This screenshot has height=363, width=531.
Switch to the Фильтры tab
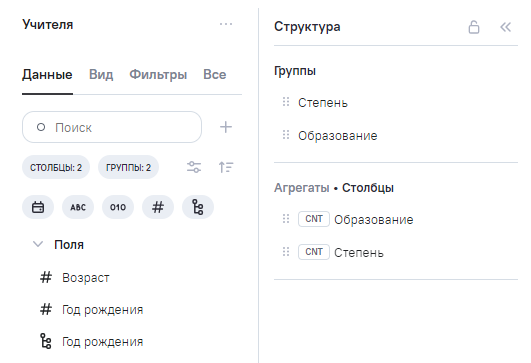(x=158, y=74)
